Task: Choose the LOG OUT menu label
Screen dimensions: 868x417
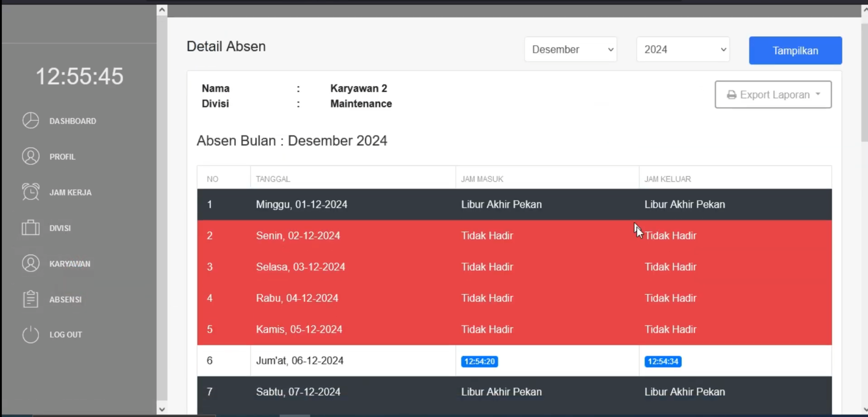Action: pos(66,334)
